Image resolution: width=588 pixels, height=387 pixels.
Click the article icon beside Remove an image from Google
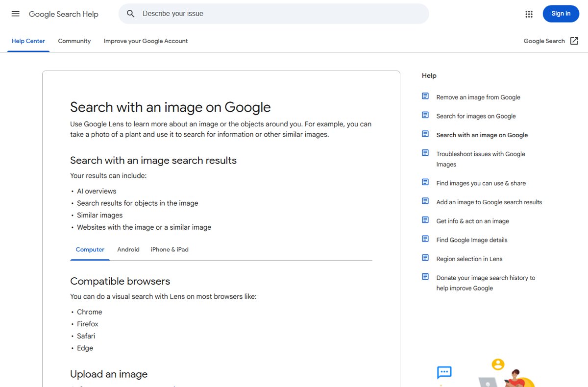pyautogui.click(x=425, y=96)
